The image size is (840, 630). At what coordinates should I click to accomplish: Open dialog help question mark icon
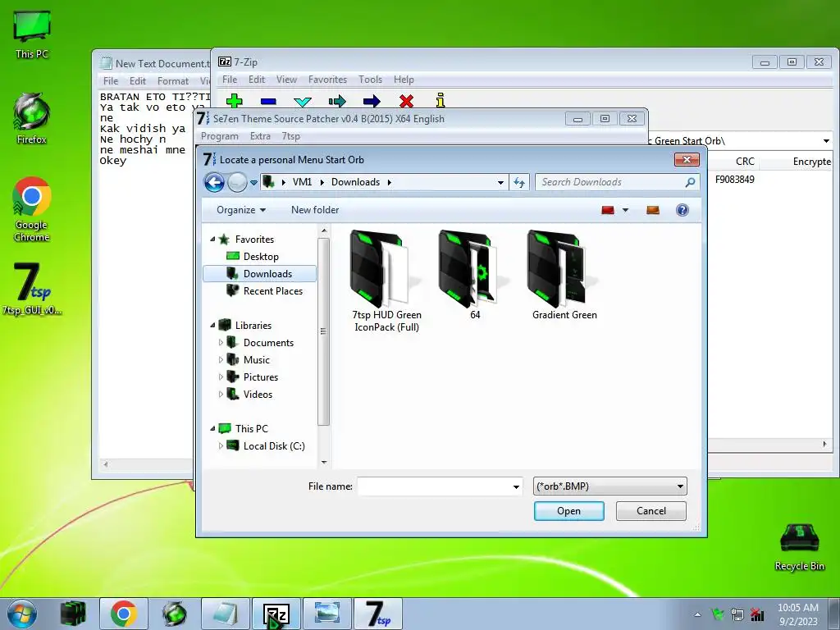coord(682,210)
